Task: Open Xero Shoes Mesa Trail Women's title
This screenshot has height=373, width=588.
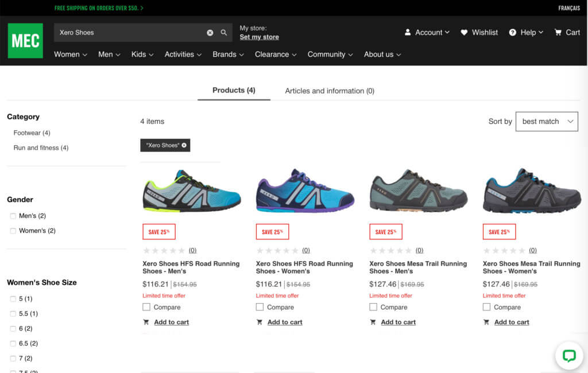Action: [531, 267]
